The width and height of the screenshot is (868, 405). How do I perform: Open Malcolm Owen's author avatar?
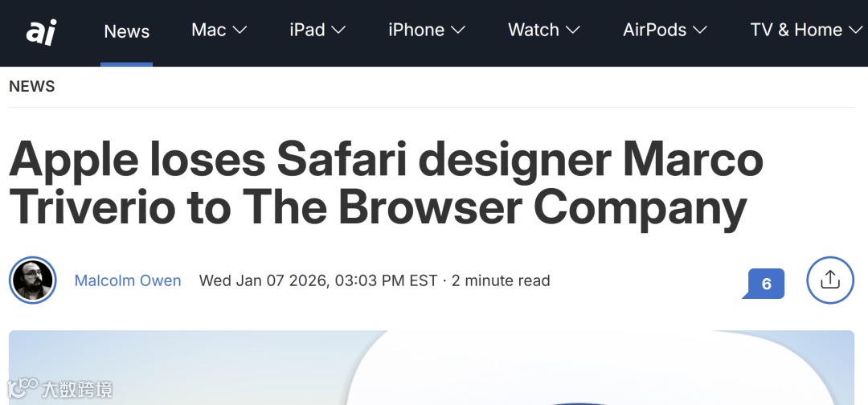[33, 280]
